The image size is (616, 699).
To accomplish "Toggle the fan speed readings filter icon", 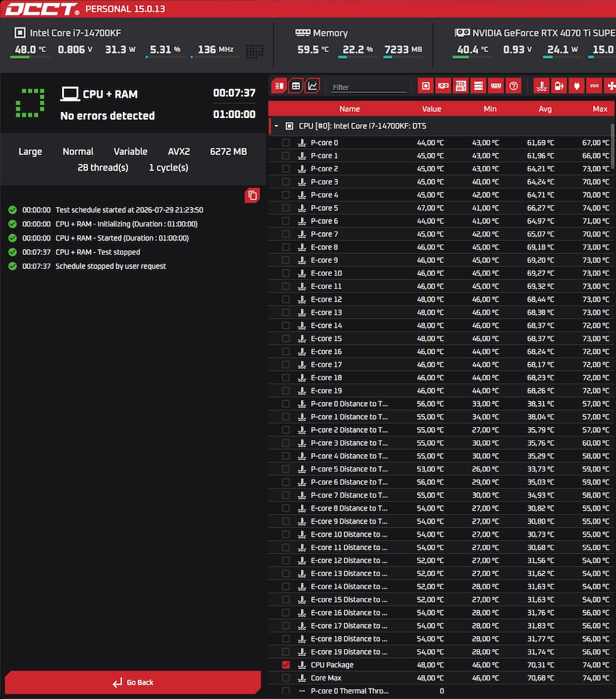I will [x=611, y=86].
